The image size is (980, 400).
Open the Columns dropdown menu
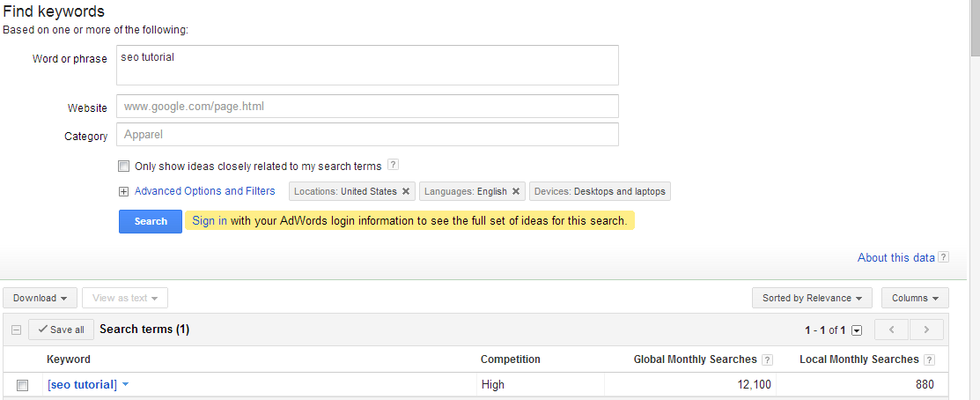click(x=915, y=298)
